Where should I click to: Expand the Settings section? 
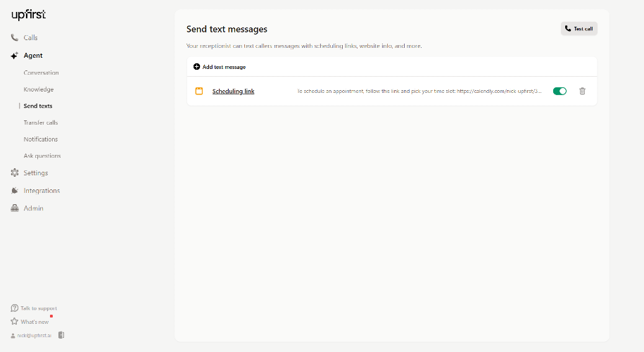(x=35, y=173)
